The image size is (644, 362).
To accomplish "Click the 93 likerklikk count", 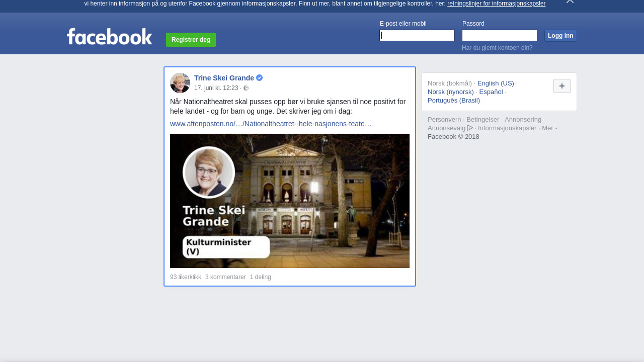I will pyautogui.click(x=186, y=277).
